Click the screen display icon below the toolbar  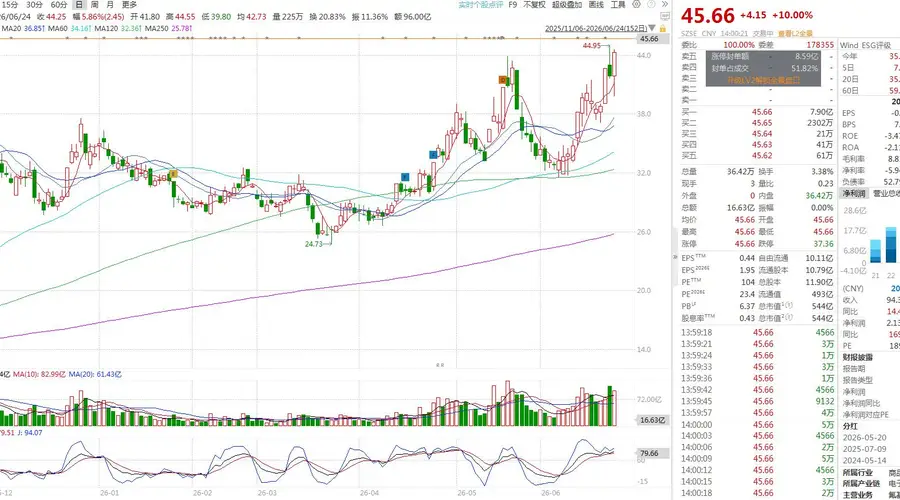(x=665, y=15)
